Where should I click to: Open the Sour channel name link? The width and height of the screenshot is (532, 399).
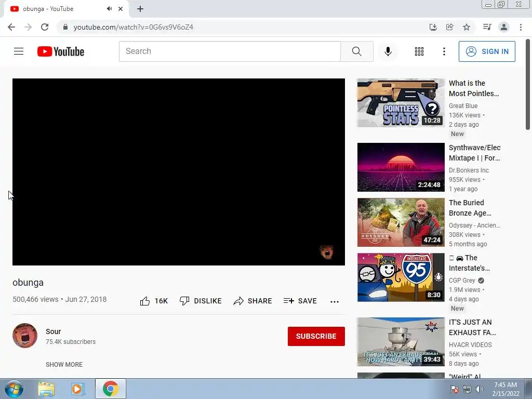click(54, 331)
